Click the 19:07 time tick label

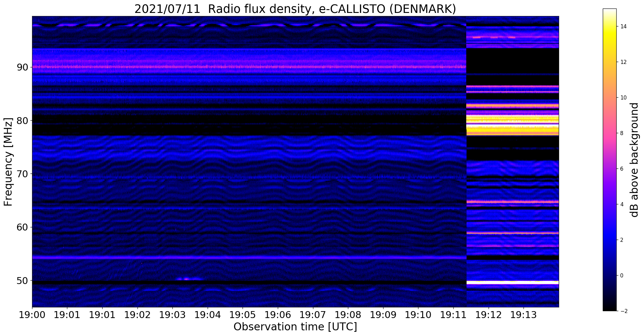coord(313,315)
